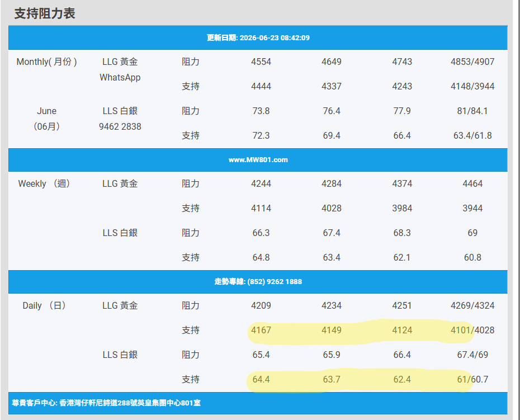Select monthly gold support value 4337
520x420 pixels.
(332, 86)
